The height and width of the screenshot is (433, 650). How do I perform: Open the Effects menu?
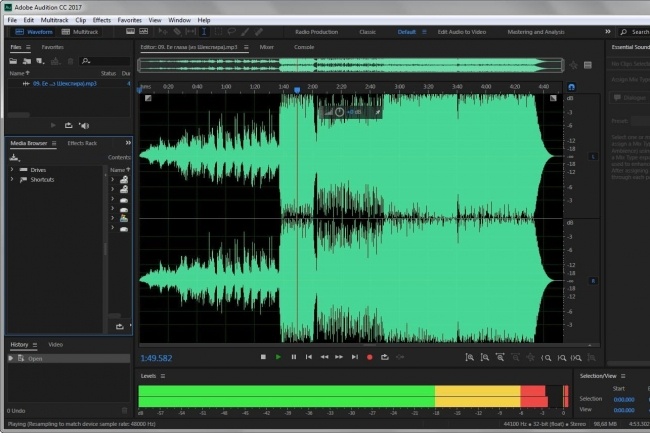point(102,20)
